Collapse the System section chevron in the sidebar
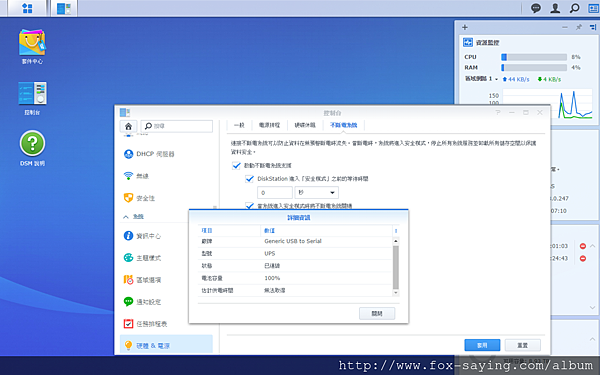This screenshot has width=600, height=375. 126,217
